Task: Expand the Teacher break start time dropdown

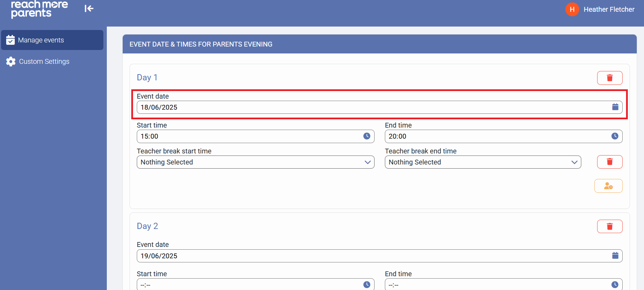Action: coord(255,162)
